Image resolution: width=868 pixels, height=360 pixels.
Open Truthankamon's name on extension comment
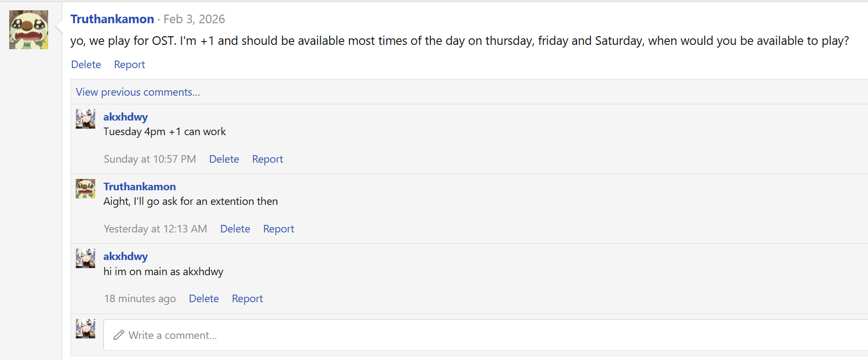140,186
